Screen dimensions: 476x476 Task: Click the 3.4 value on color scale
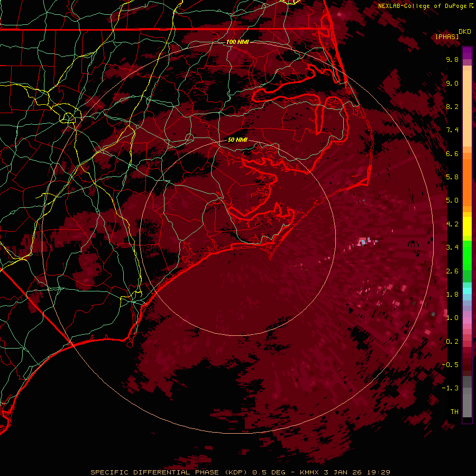(452, 248)
